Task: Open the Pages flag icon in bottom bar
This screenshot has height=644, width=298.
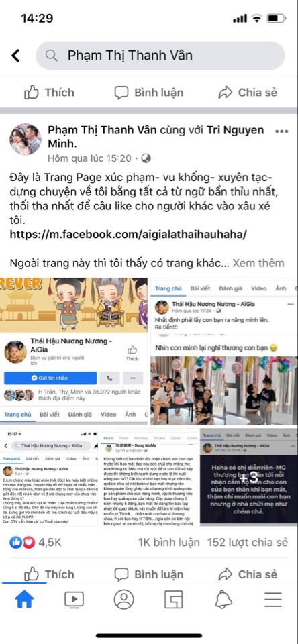Action: pyautogui.click(x=173, y=600)
